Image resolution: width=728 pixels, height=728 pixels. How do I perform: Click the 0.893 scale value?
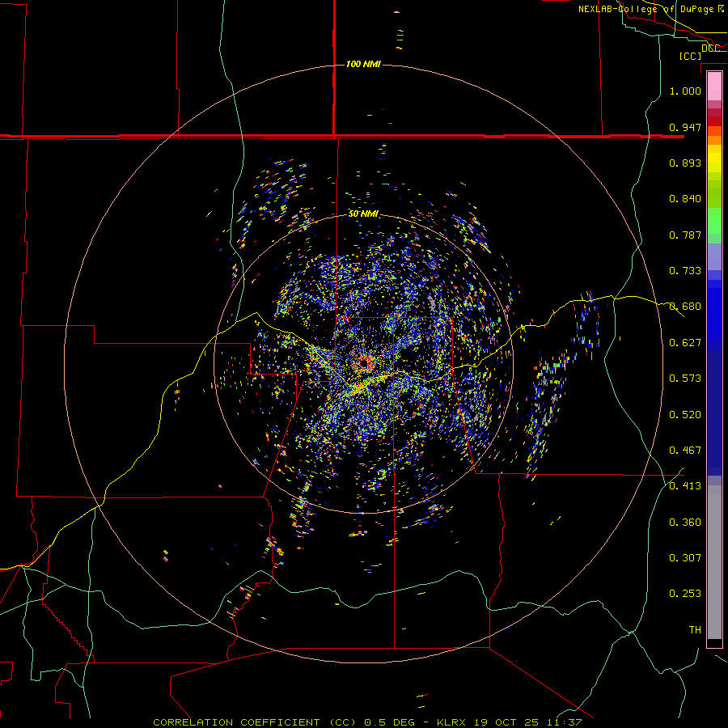point(685,163)
